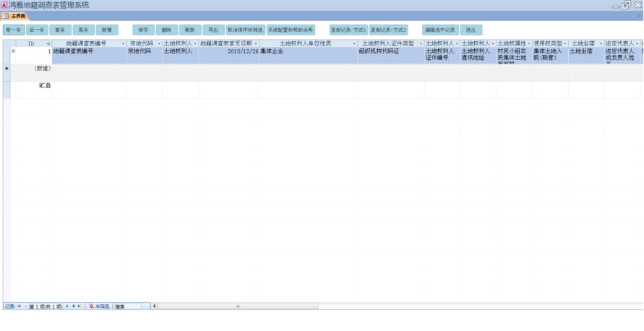644x331 pixels.
Task: Open 地籍调查表首页日期 column dropdown arrow
Action: tap(256, 43)
